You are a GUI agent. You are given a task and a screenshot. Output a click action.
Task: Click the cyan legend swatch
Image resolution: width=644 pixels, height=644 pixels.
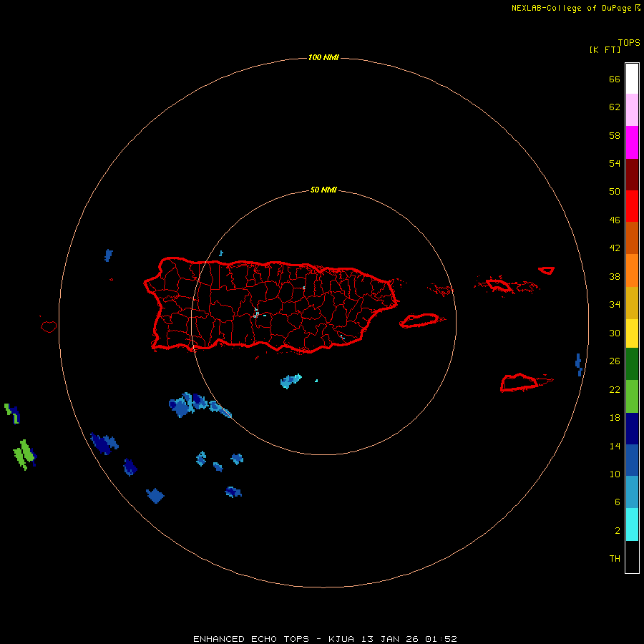[632, 525]
